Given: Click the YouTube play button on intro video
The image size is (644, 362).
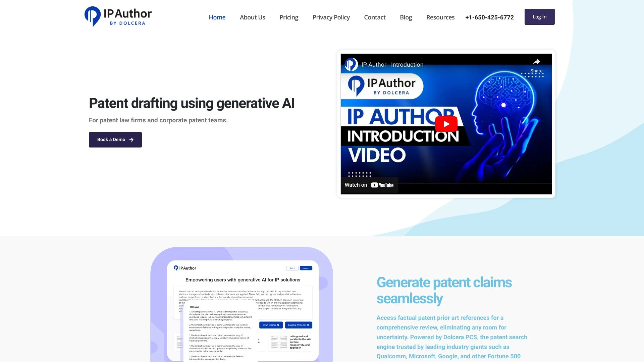Looking at the screenshot, I should [446, 124].
